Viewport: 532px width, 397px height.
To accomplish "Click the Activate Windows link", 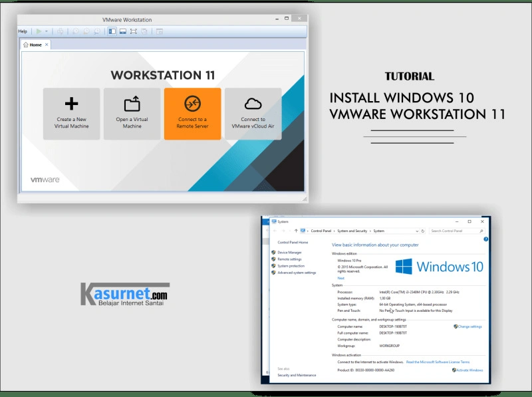I will click(x=469, y=370).
